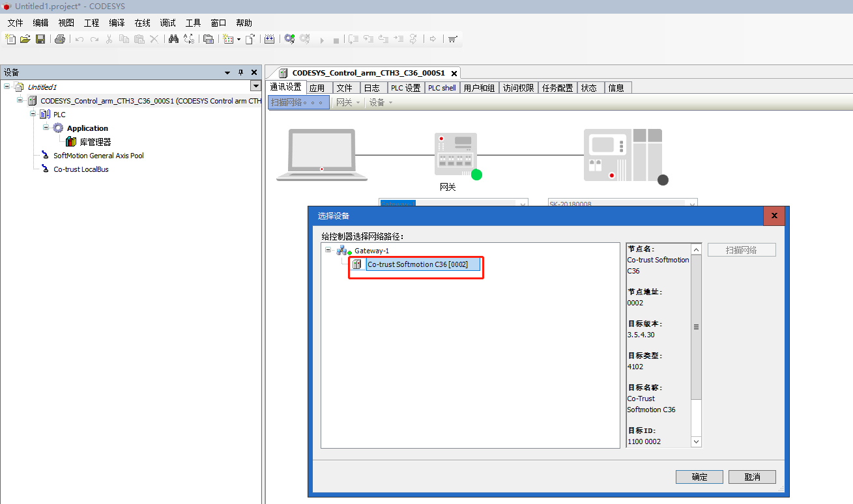Screen dimensions: 853x504
Task: Save the project with the floppy icon
Action: 40,39
